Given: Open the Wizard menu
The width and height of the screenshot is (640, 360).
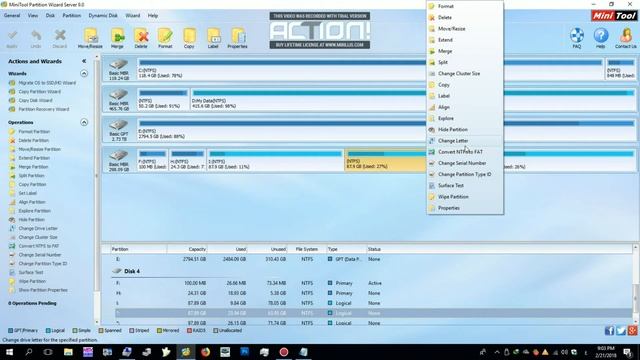Looking at the screenshot, I should click(x=132, y=16).
